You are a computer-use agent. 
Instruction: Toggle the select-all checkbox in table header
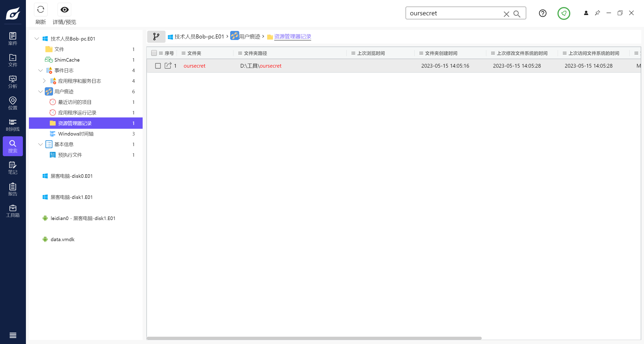pyautogui.click(x=154, y=53)
